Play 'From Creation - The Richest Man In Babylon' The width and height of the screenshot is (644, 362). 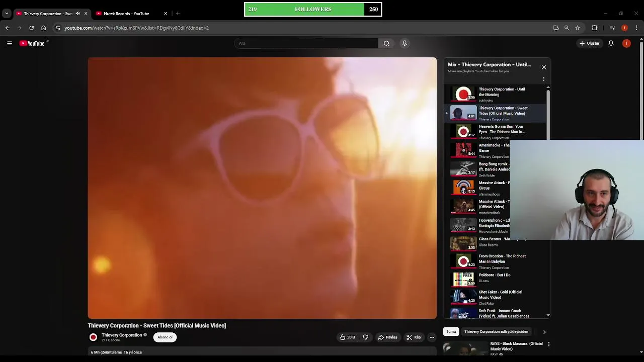tap(494, 261)
